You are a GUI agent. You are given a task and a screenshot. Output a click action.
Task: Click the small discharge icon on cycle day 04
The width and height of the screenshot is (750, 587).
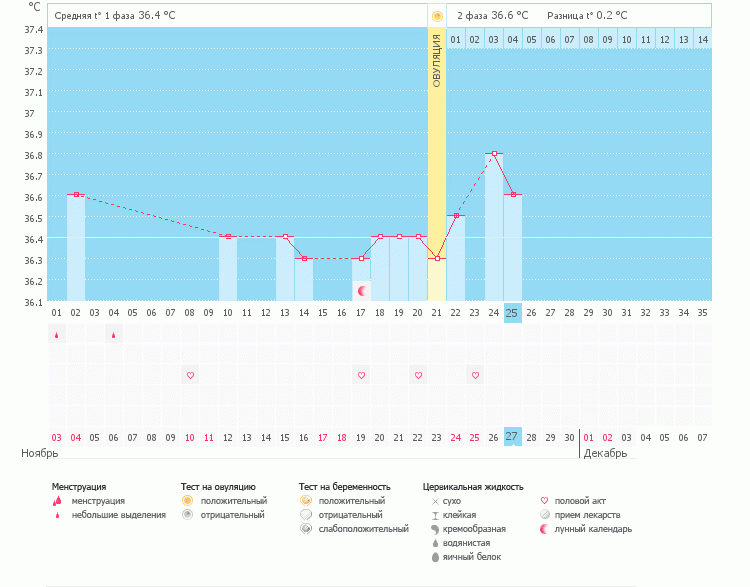pos(113,335)
